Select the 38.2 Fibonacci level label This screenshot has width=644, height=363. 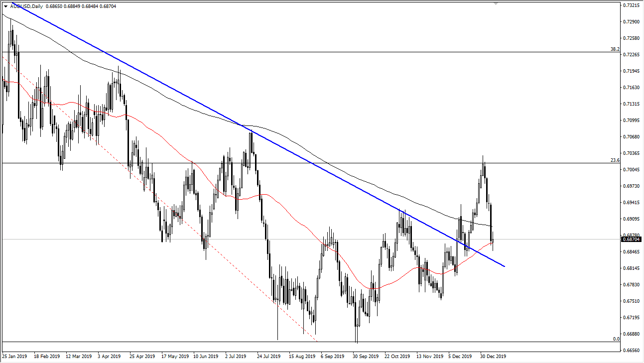coord(615,49)
